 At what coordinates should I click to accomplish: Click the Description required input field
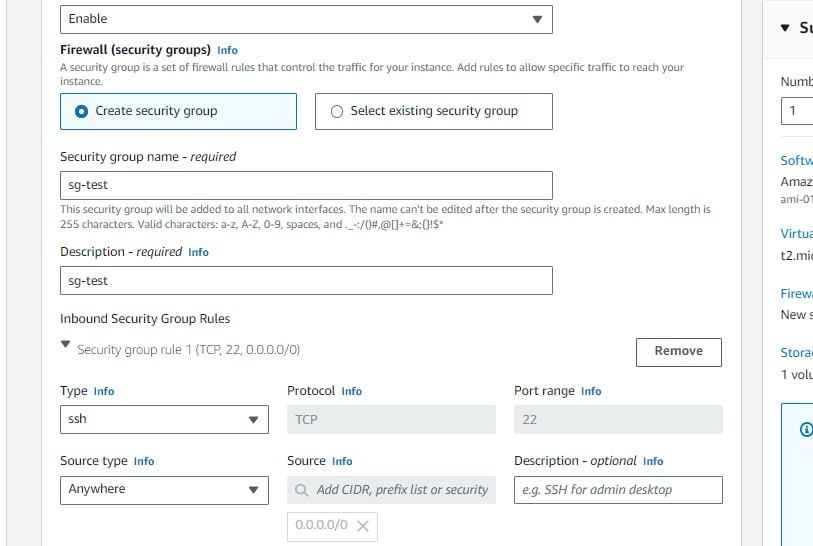[x=306, y=281]
